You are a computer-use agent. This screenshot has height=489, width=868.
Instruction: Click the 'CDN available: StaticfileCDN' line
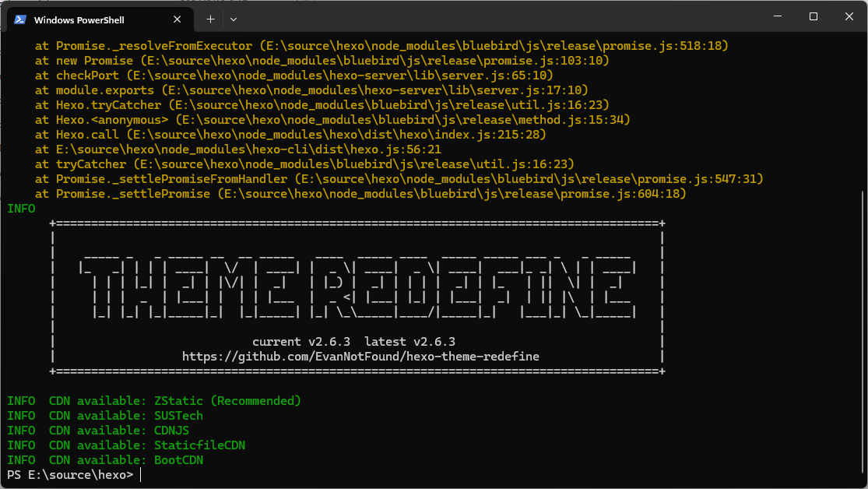(x=125, y=445)
